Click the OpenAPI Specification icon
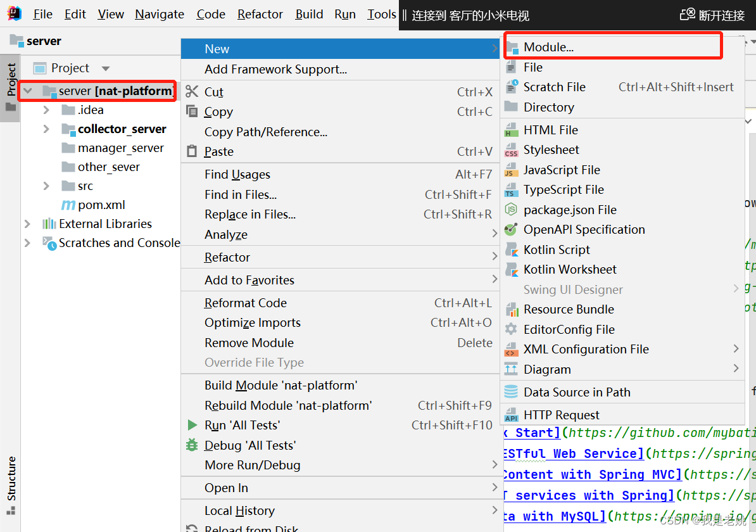Viewport: 756px width, 532px height. pyautogui.click(x=511, y=229)
